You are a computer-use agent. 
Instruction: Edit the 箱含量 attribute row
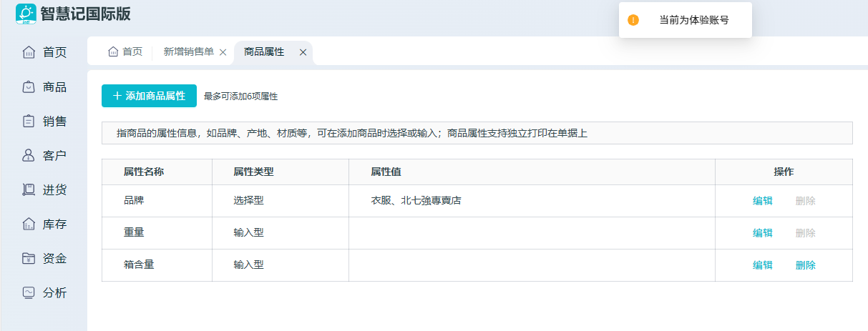click(x=762, y=265)
